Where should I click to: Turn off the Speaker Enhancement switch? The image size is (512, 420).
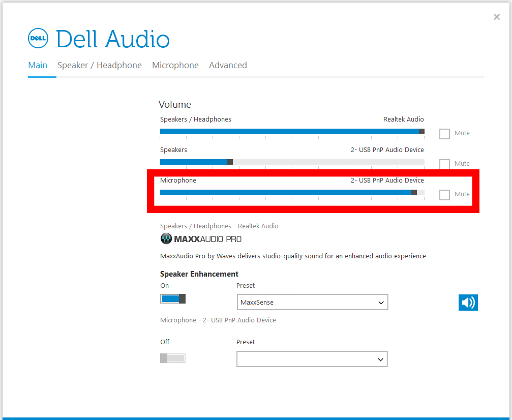(x=173, y=298)
